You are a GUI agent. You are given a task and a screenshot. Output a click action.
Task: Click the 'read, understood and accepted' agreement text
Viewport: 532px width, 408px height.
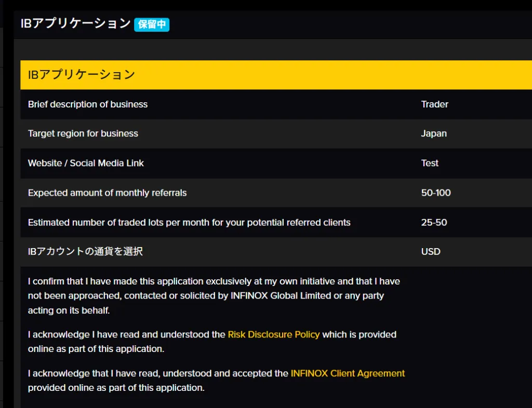(x=158, y=373)
